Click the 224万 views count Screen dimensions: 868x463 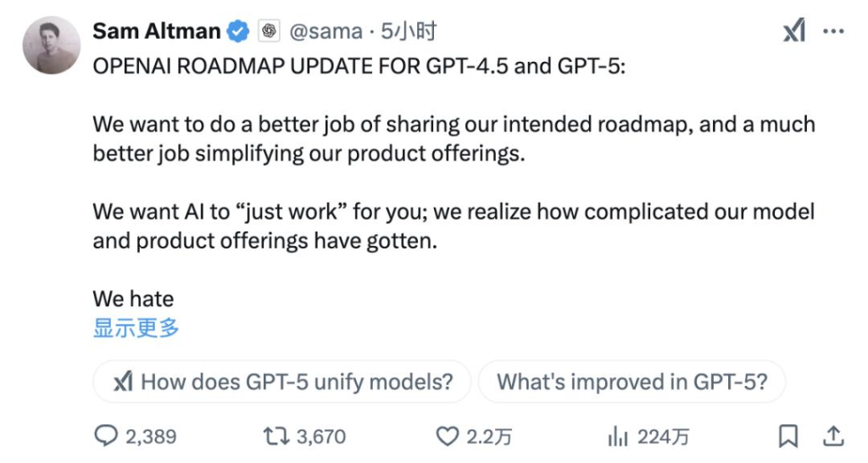click(663, 437)
